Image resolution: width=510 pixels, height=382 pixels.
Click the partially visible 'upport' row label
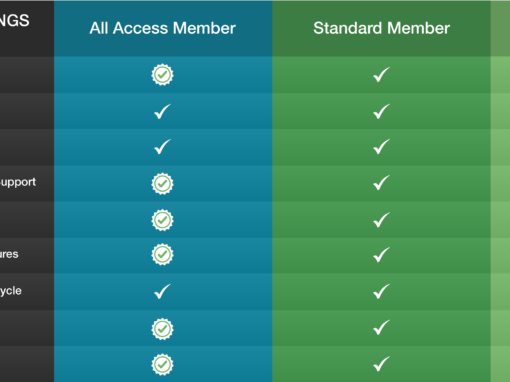[18, 183]
